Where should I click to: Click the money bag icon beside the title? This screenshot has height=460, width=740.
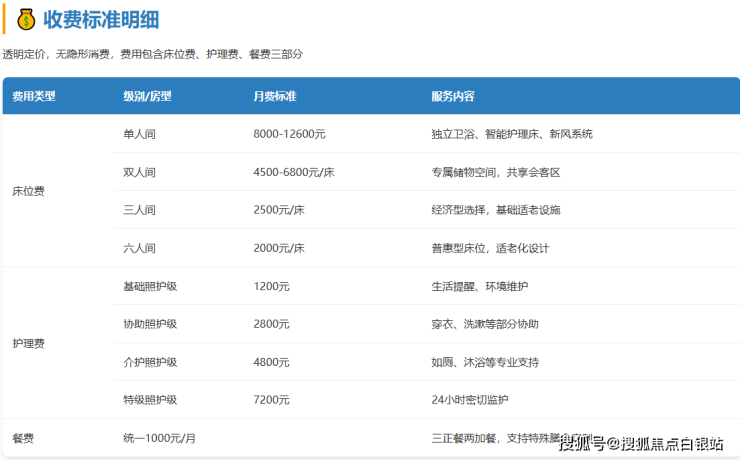click(x=25, y=20)
